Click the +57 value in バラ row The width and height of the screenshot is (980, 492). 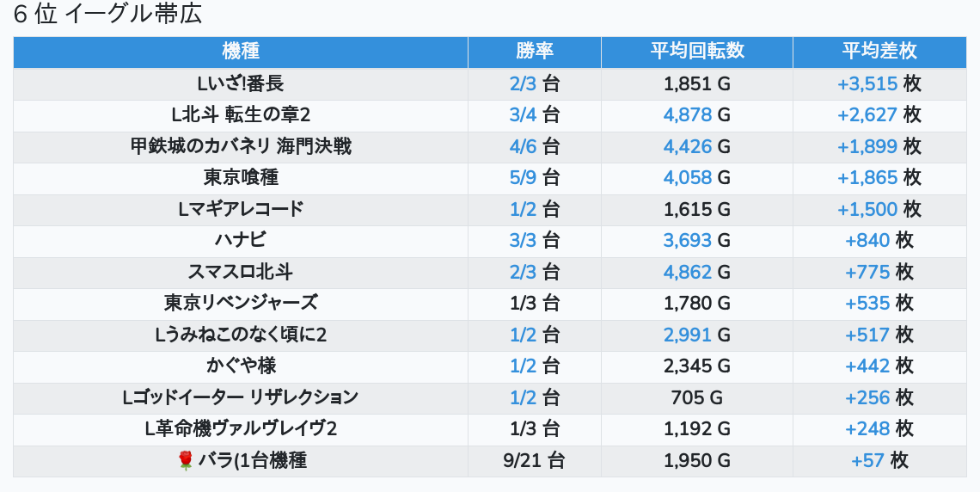click(868, 461)
